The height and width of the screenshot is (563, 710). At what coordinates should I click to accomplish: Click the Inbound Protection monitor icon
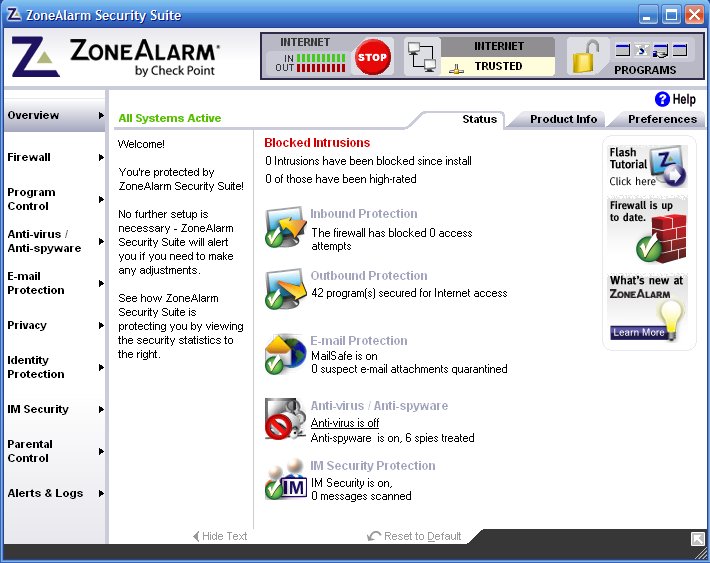pos(285,226)
